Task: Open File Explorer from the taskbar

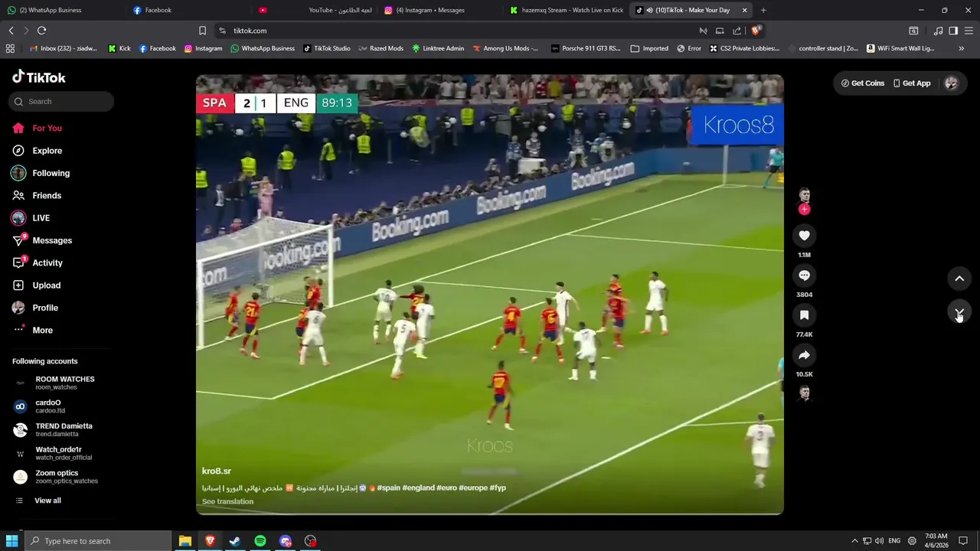Action: [x=185, y=541]
